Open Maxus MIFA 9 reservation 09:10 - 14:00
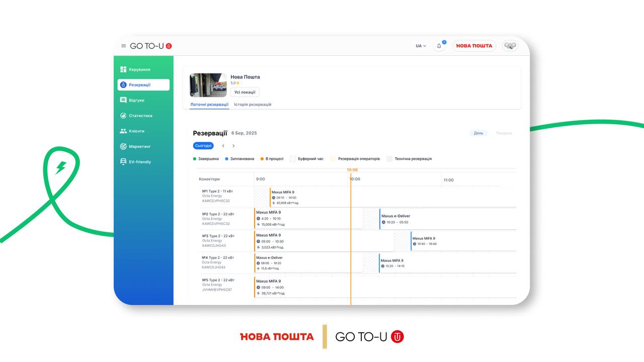Screen dimensions: 644x362 tap(393, 197)
